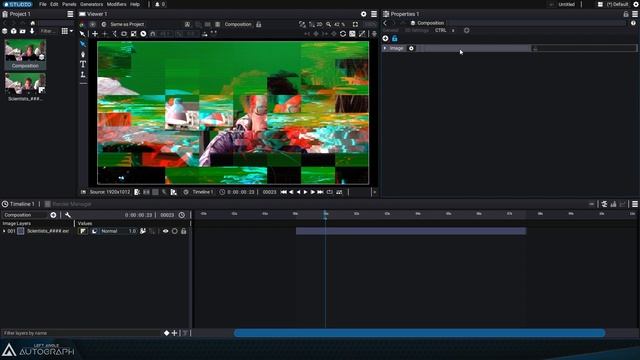Step back one frame in viewer
Image resolution: width=640 pixels, height=360 pixels.
[291, 192]
